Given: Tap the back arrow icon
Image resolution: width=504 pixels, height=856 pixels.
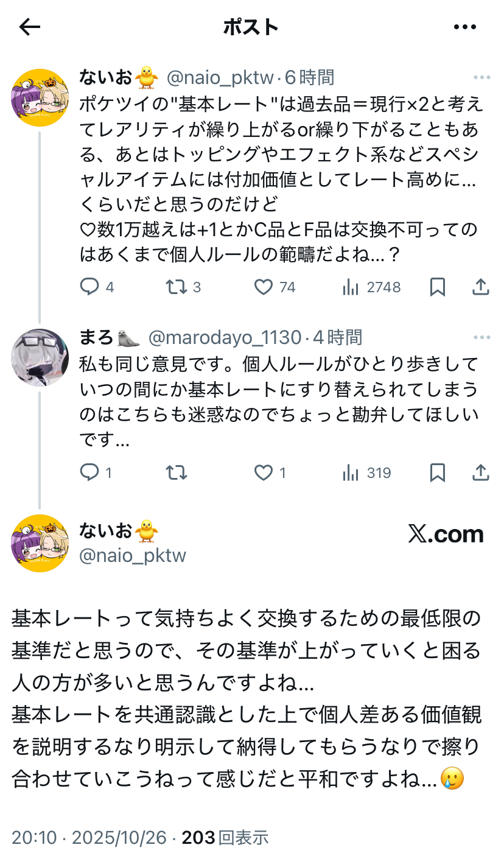Looking at the screenshot, I should tap(30, 27).
